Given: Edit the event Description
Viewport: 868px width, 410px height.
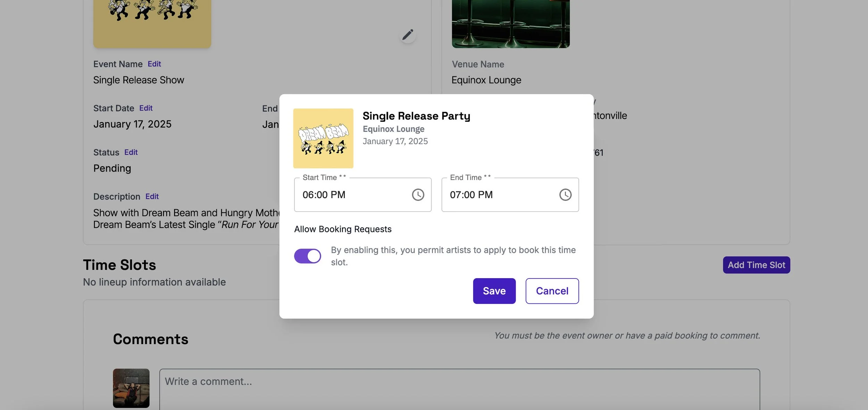Looking at the screenshot, I should tap(152, 196).
